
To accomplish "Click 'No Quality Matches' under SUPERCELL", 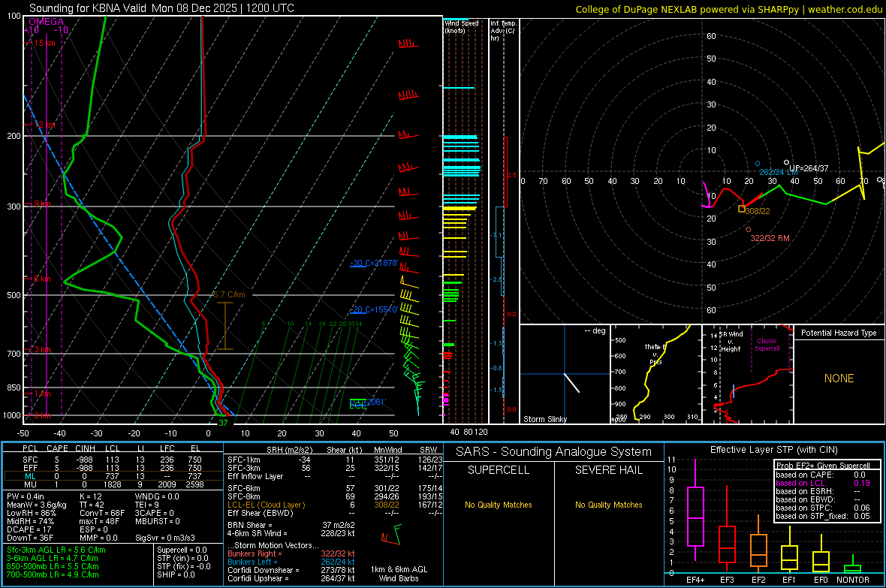I will (x=499, y=505).
